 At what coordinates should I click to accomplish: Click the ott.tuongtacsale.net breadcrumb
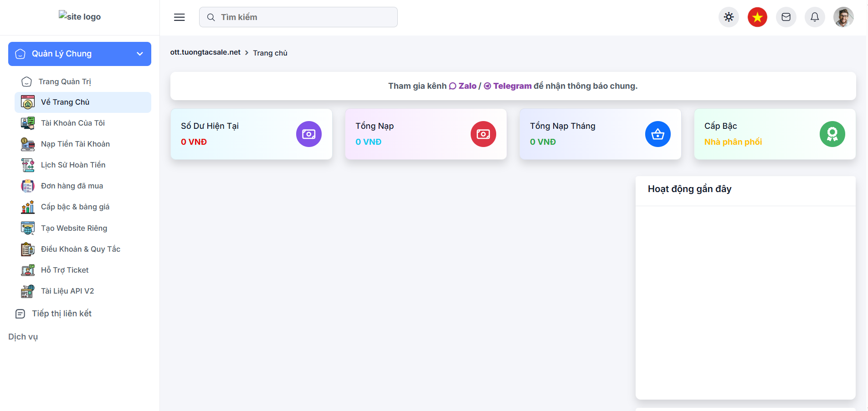tap(205, 52)
